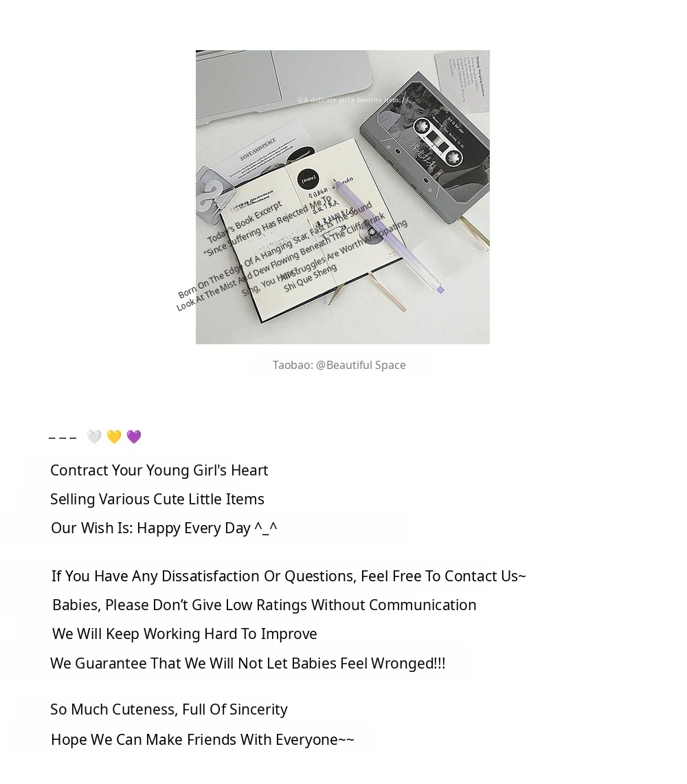Click the "Taobao: @Beautiful Space" caption

339,365
